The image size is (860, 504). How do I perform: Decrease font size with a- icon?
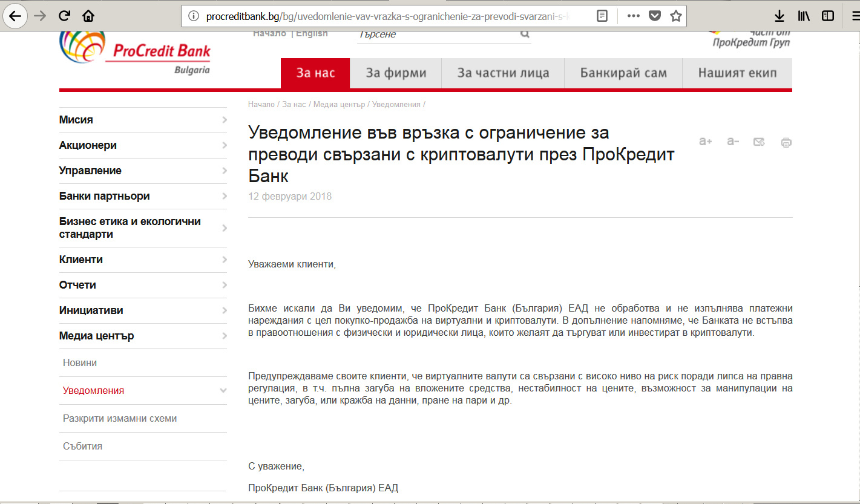[x=733, y=142]
